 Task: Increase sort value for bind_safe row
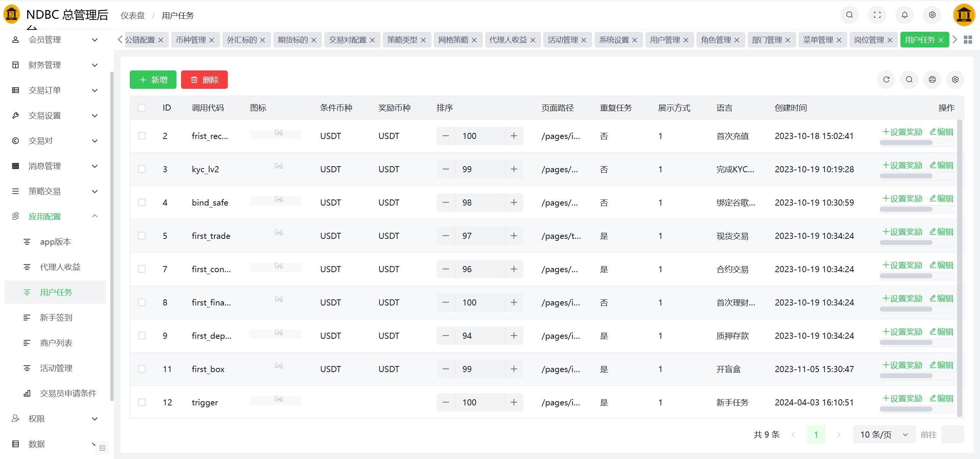(514, 203)
